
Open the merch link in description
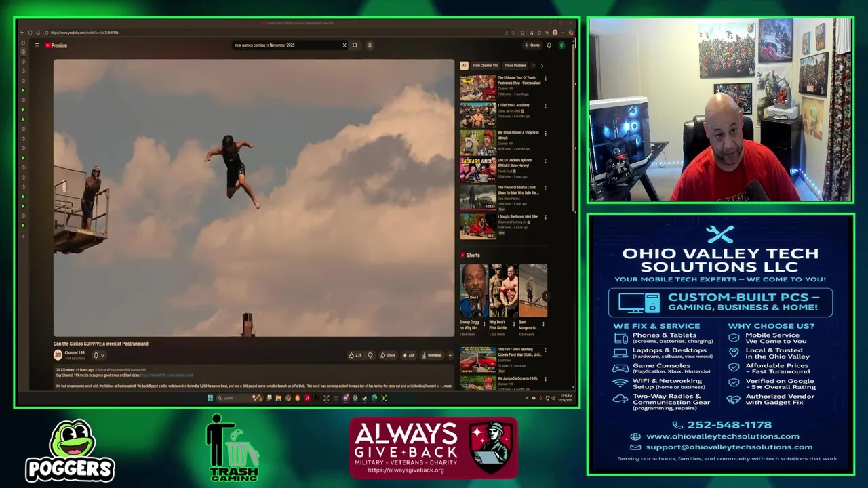[x=167, y=375]
